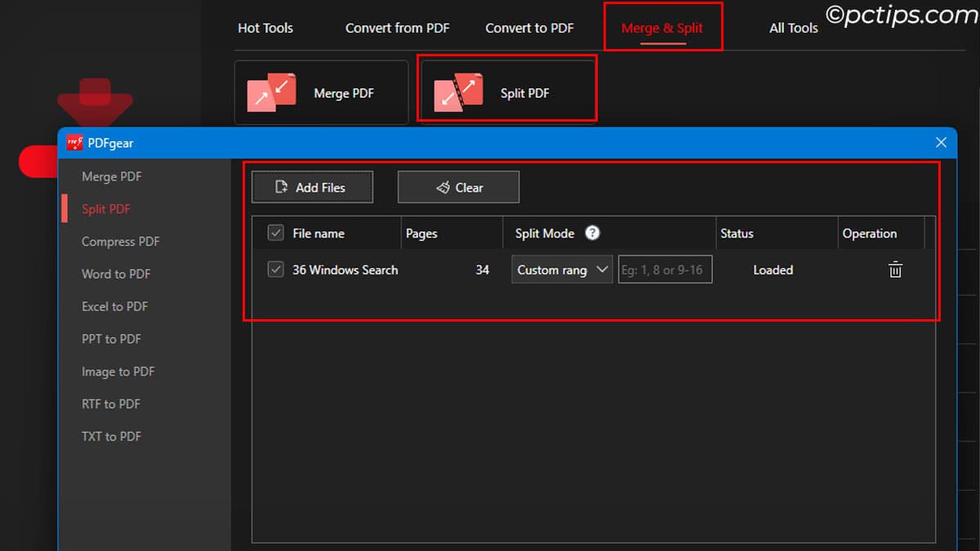This screenshot has width=980, height=551.
Task: Click the Status column header
Action: [x=737, y=233]
